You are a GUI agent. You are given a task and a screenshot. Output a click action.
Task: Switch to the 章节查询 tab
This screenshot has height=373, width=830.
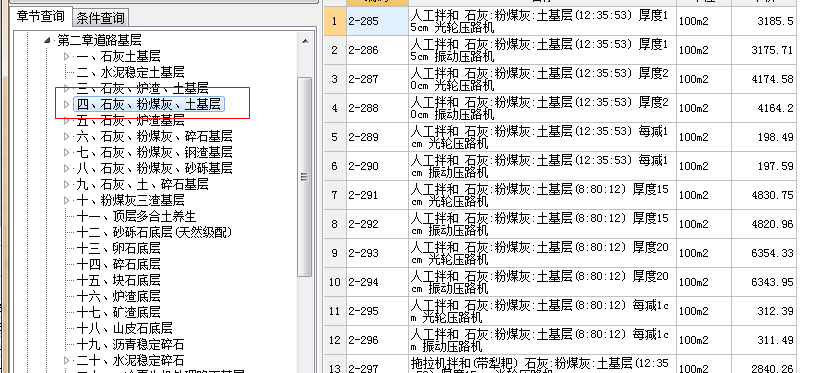[40, 16]
